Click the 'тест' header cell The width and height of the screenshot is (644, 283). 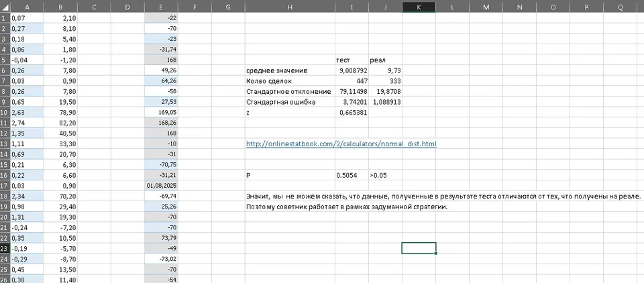[352, 60]
